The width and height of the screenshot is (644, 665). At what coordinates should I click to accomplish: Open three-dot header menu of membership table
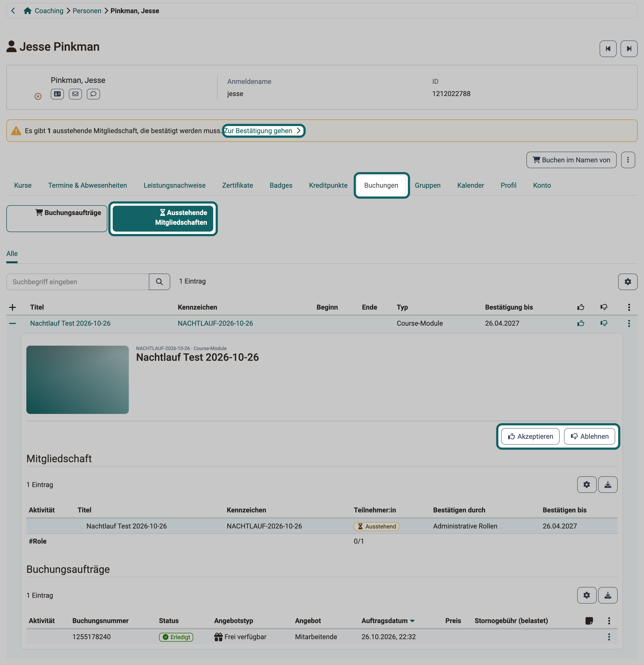pyautogui.click(x=629, y=307)
